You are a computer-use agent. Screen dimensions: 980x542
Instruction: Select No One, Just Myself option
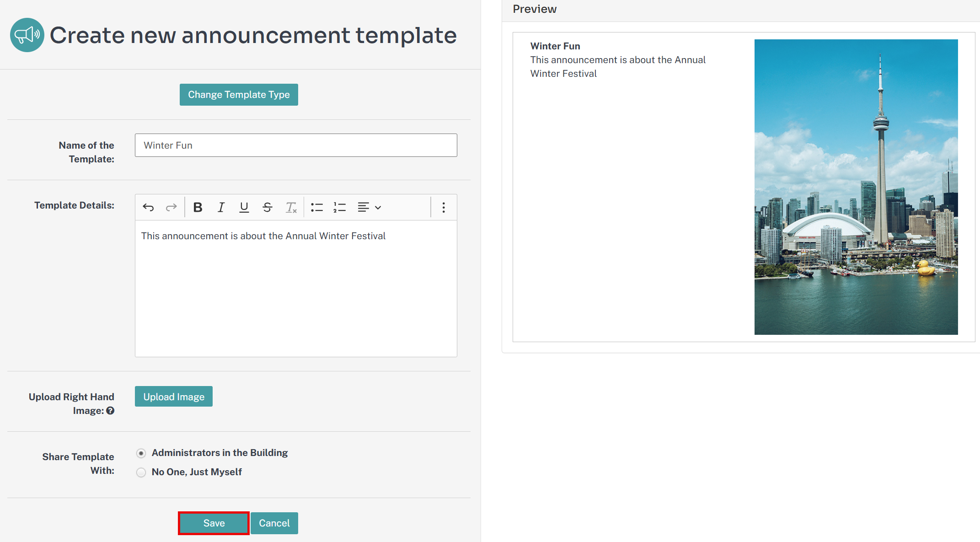(x=141, y=472)
